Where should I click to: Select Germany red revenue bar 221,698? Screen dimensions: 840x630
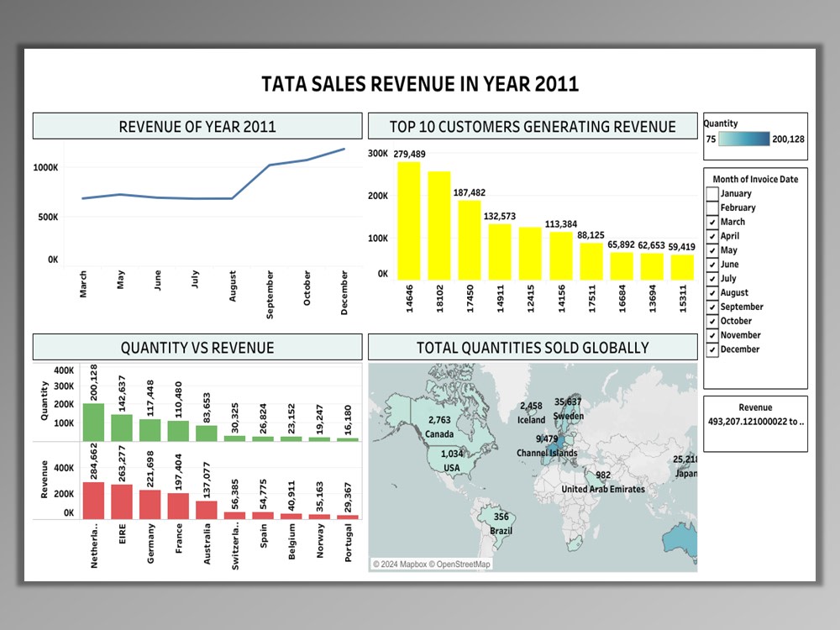(150, 505)
